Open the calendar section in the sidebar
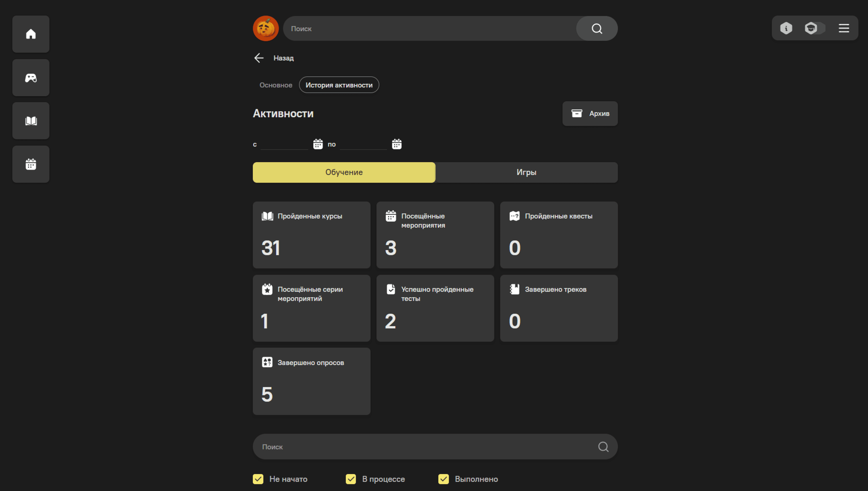This screenshot has height=491, width=868. 31,164
